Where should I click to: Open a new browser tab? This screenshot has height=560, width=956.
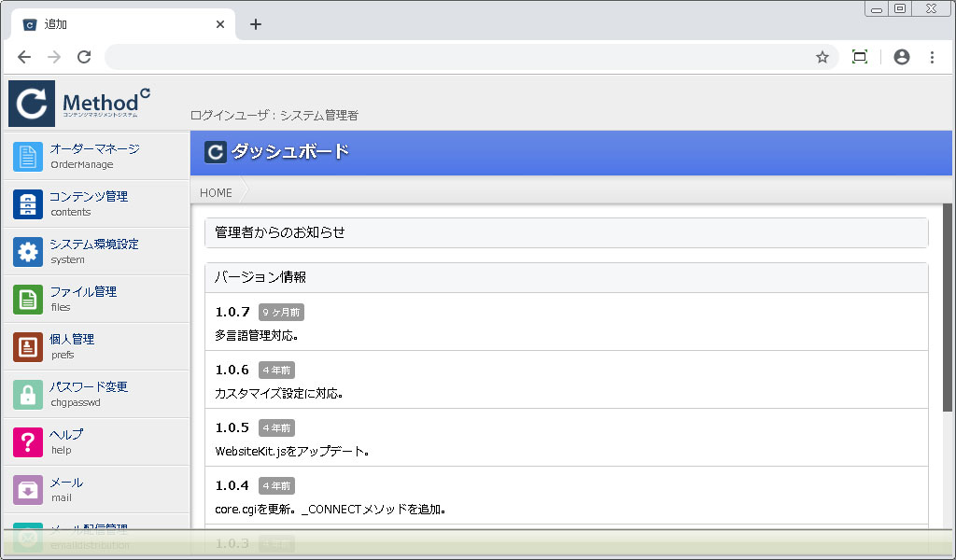[256, 24]
